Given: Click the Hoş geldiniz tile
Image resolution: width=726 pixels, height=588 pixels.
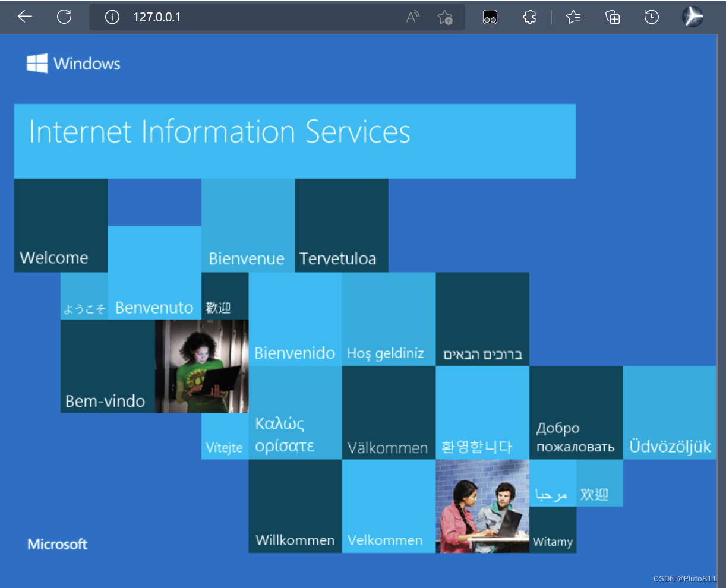Looking at the screenshot, I should pos(389,319).
